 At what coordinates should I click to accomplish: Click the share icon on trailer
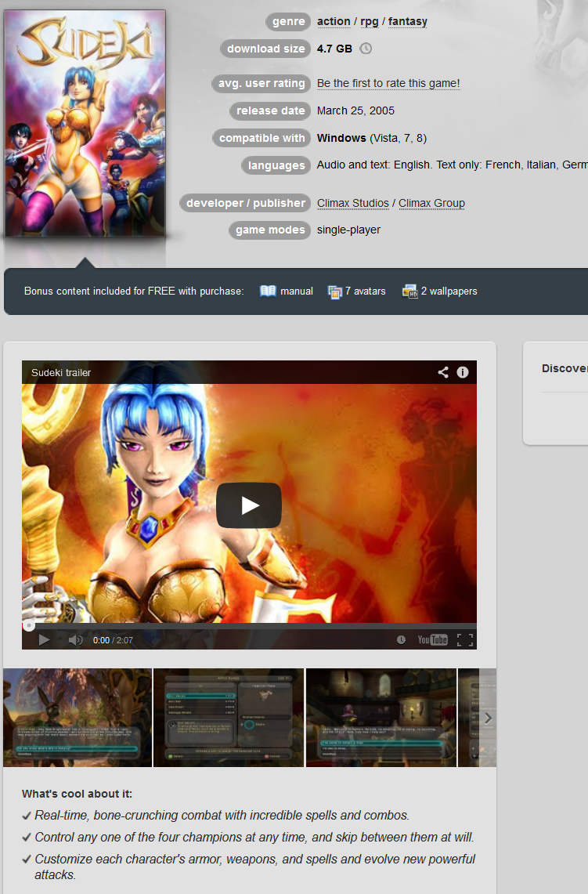click(442, 372)
